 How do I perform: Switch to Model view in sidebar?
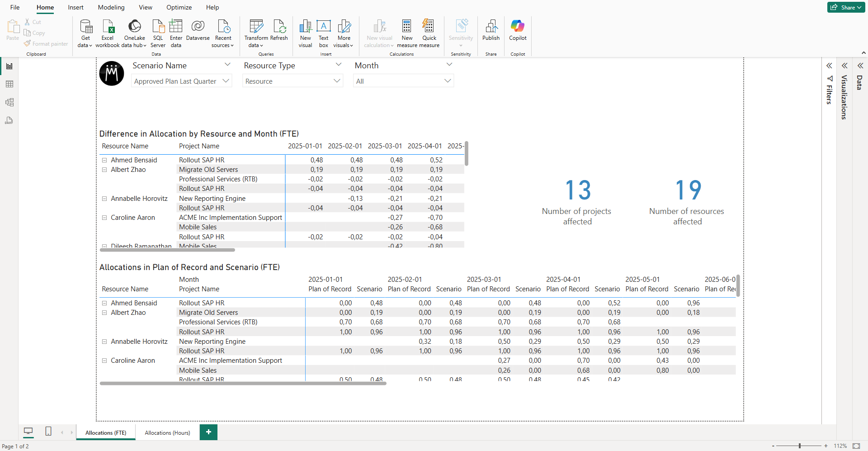point(9,102)
